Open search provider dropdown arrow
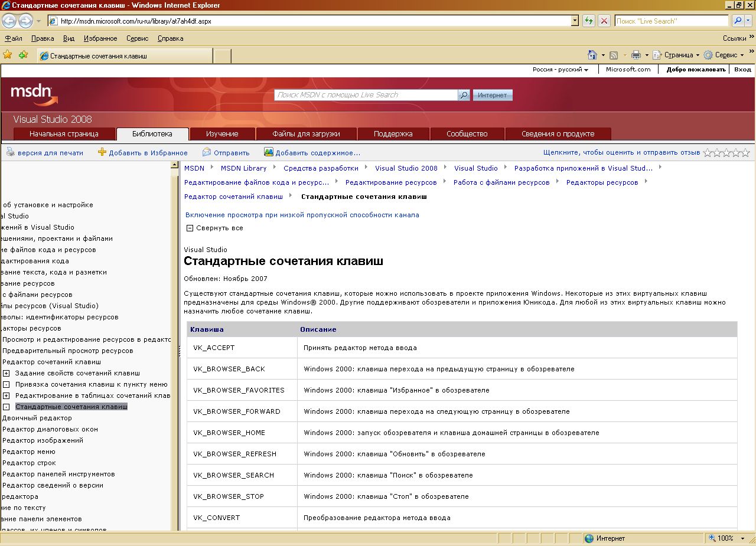 coord(749,21)
